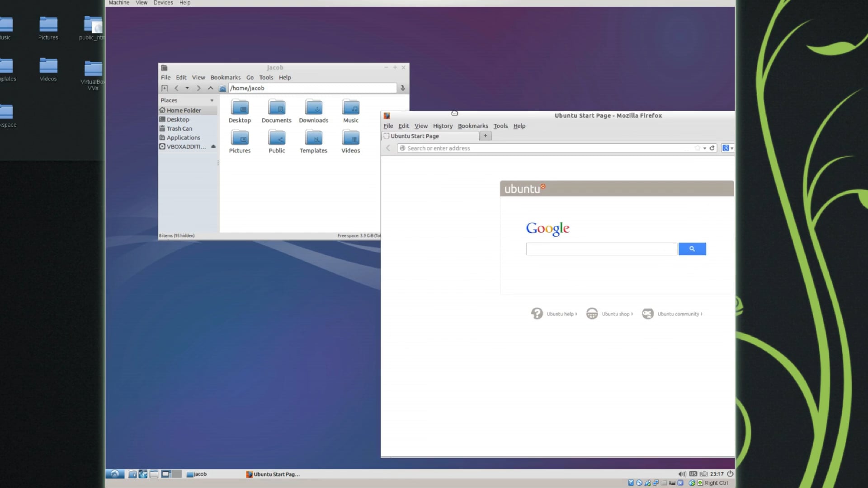Bookmark page with star icon in Firefox
The width and height of the screenshot is (868, 488).
pos(698,148)
